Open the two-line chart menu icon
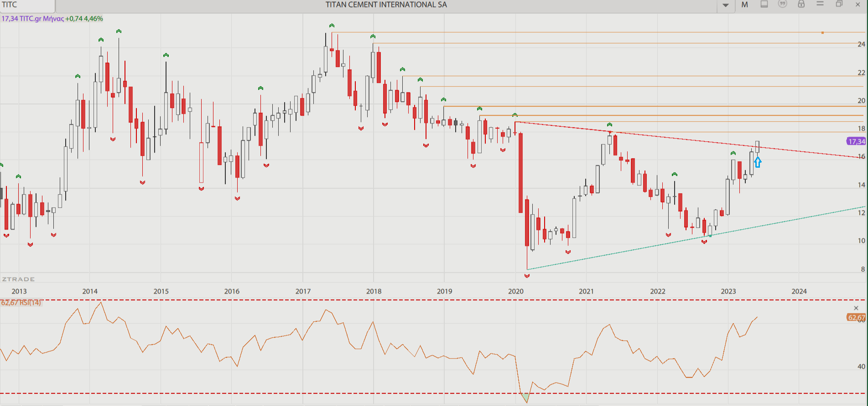This screenshot has width=868, height=406. point(820,4)
